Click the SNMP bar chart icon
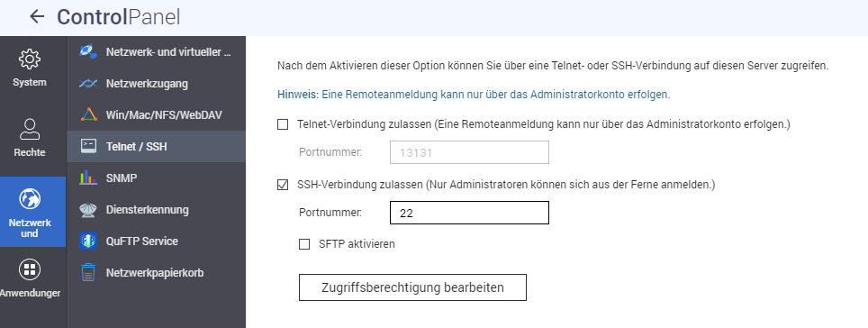868x328 pixels. (x=88, y=178)
